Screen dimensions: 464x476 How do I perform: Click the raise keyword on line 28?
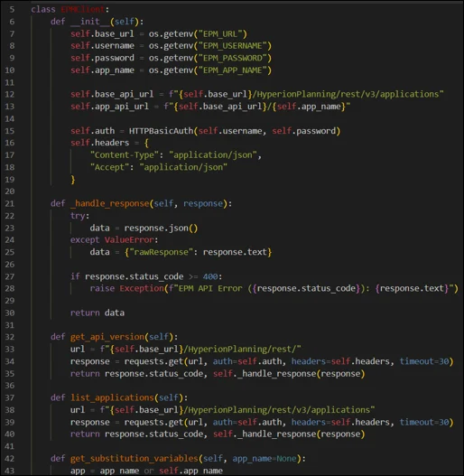click(x=102, y=288)
